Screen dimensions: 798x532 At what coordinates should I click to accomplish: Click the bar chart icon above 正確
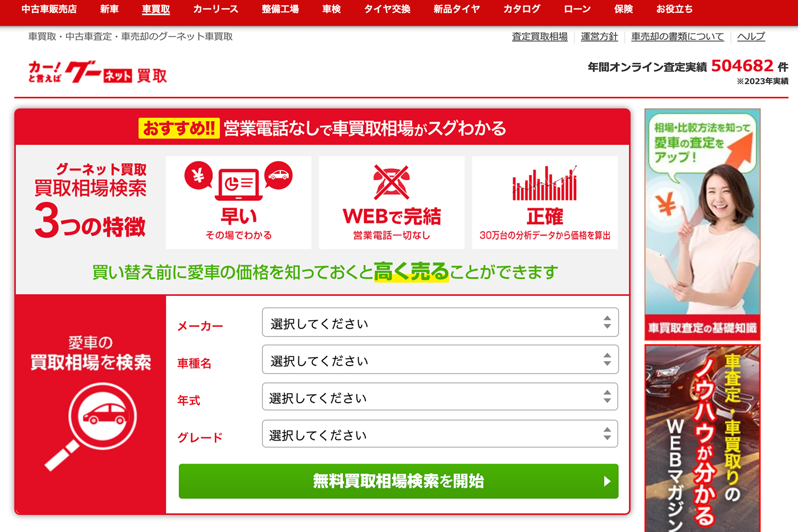click(x=545, y=183)
